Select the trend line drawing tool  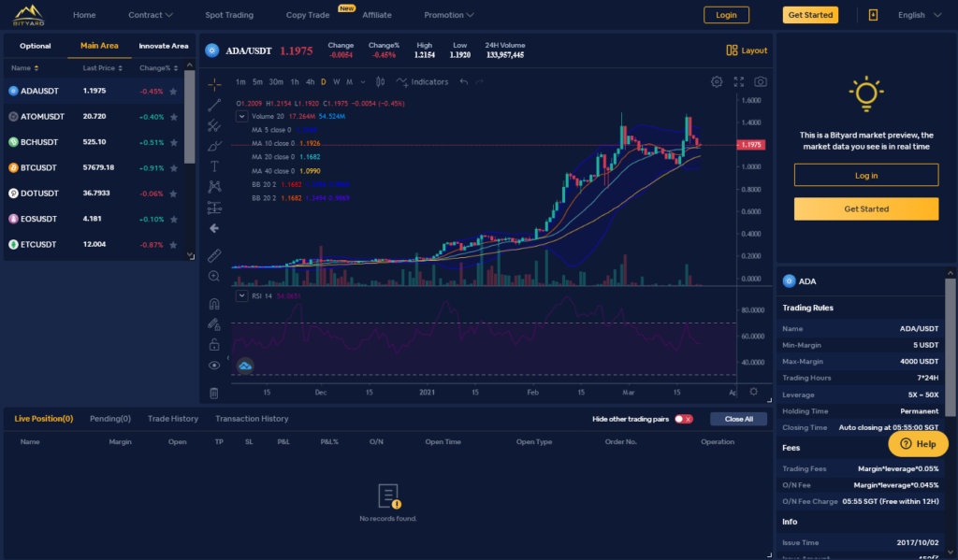coord(214,105)
